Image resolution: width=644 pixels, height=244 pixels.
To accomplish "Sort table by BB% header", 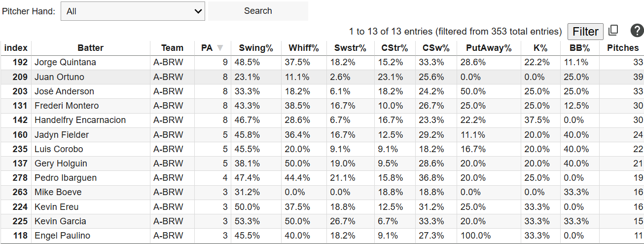I will tap(579, 48).
